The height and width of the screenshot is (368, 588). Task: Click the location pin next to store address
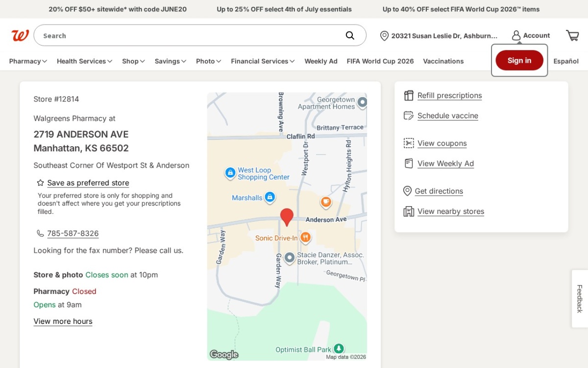(x=384, y=36)
